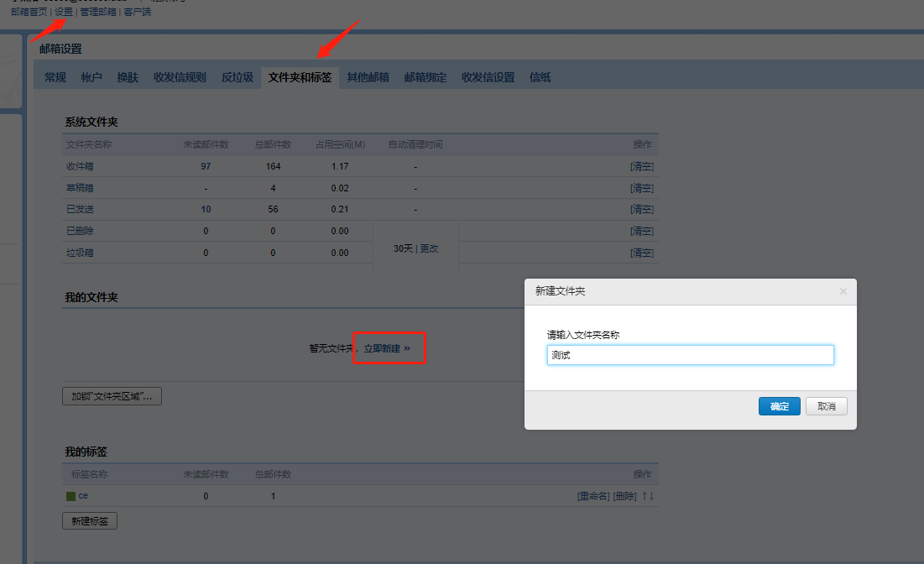The width and height of the screenshot is (924, 564).
Task: Open the 管理邮箱 link in header
Action: [x=98, y=12]
